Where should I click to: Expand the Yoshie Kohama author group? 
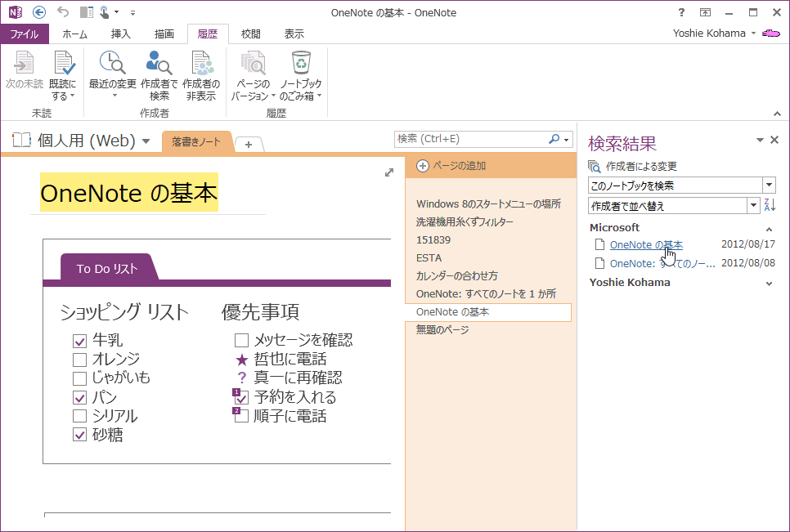coord(769,284)
